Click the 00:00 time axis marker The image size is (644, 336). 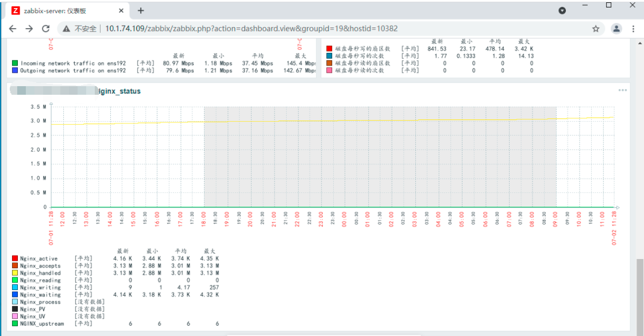(344, 219)
